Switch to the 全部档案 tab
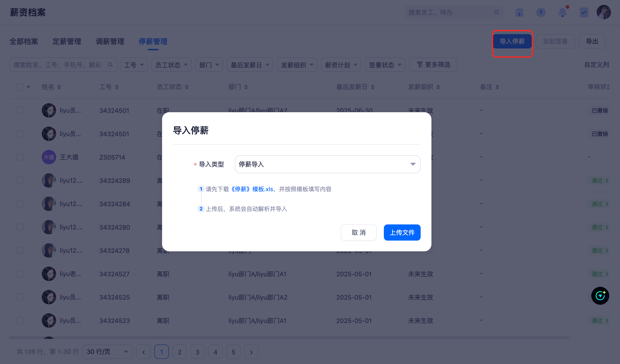 pos(24,41)
